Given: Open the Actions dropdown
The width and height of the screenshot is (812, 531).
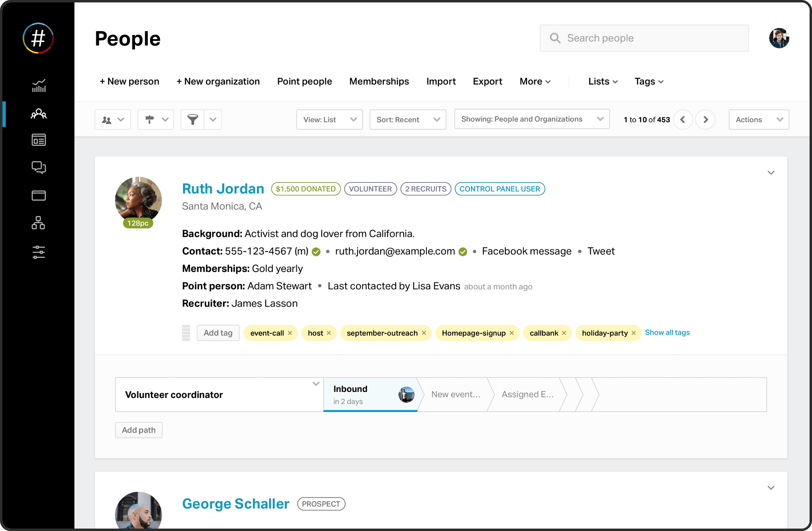Looking at the screenshot, I should (759, 120).
